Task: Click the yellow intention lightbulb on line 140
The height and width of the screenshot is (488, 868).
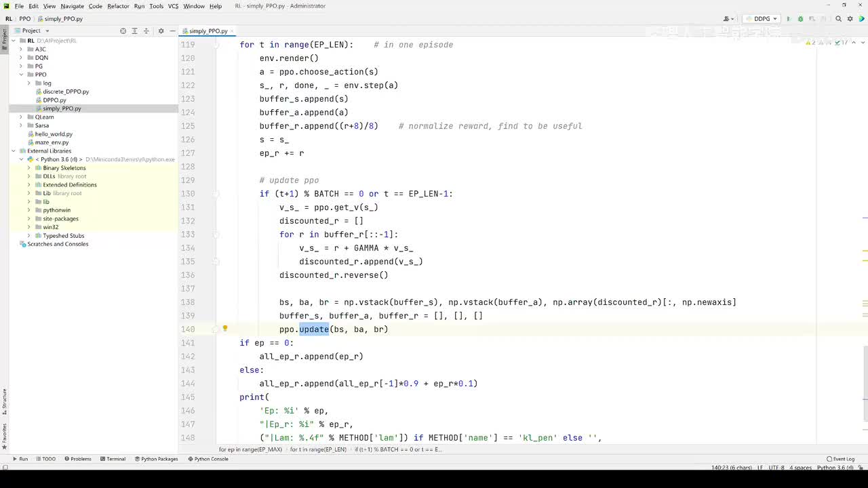Action: tap(225, 329)
